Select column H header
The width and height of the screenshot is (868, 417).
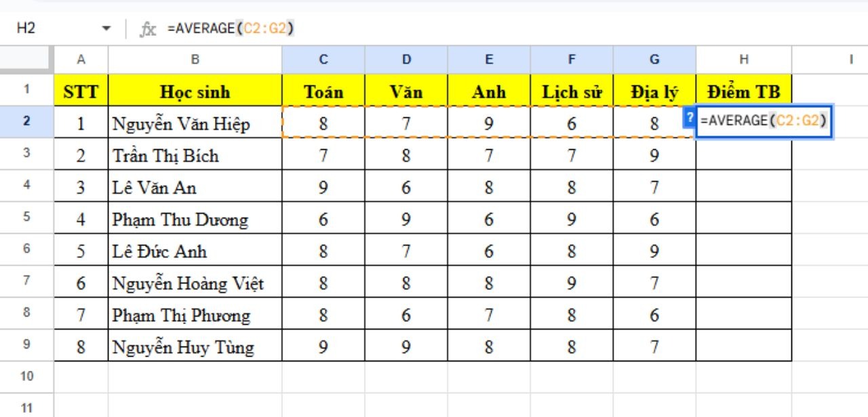pos(743,60)
